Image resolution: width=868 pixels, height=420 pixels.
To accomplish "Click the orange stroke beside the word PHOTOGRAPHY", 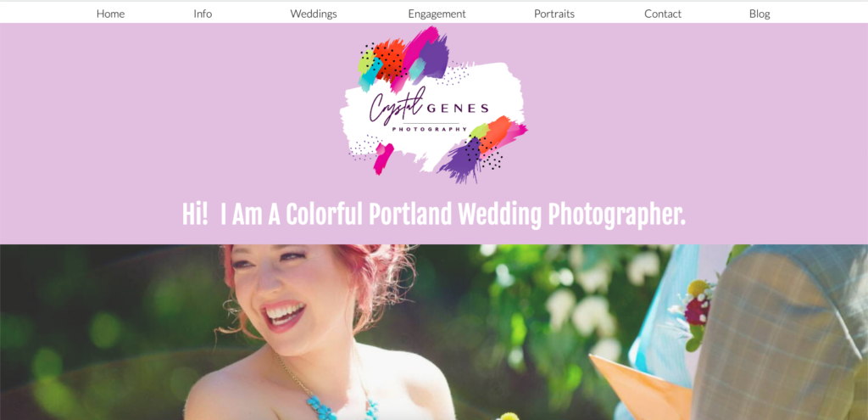I will (x=494, y=133).
